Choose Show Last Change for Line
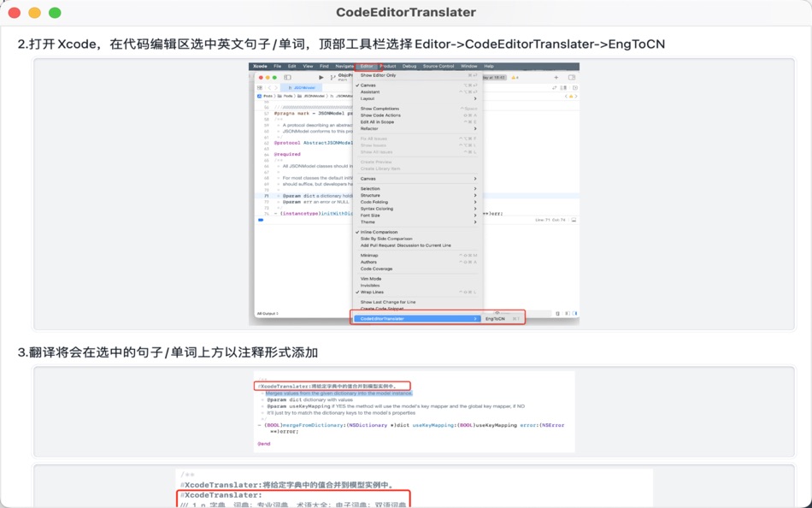Screen dimensions: 812x508 pyautogui.click(x=417, y=302)
